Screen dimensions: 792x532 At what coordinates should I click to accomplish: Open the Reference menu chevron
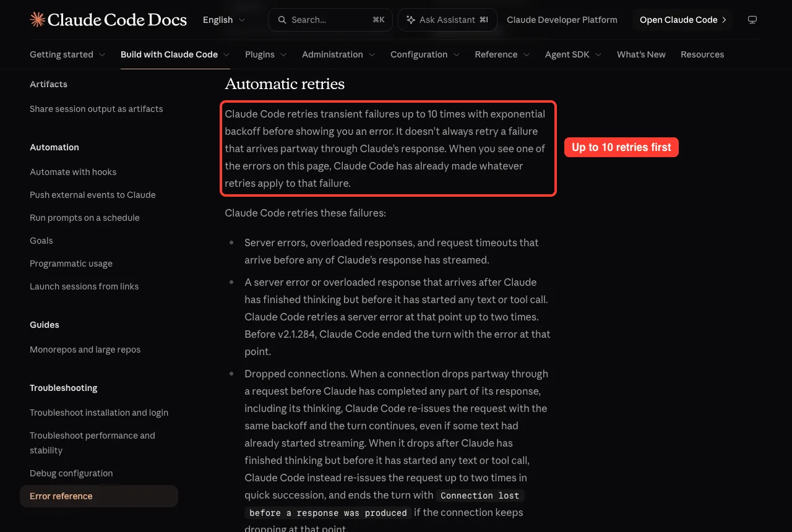coord(527,54)
